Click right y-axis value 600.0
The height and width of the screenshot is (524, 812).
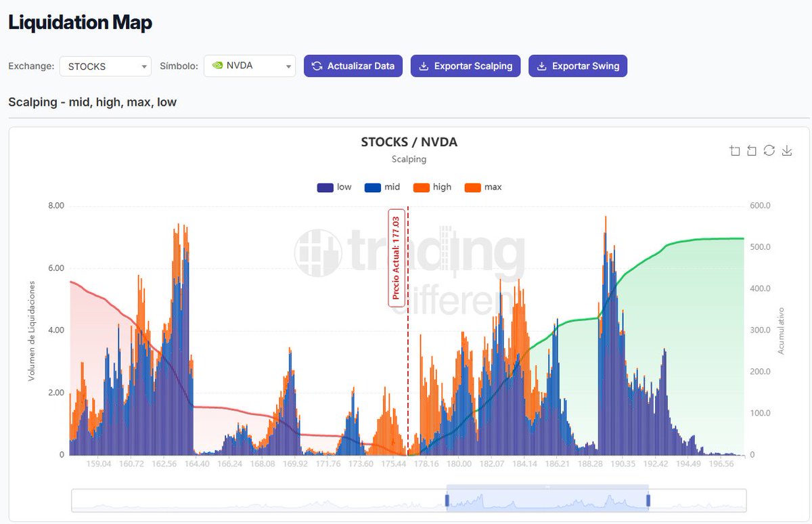(x=759, y=206)
